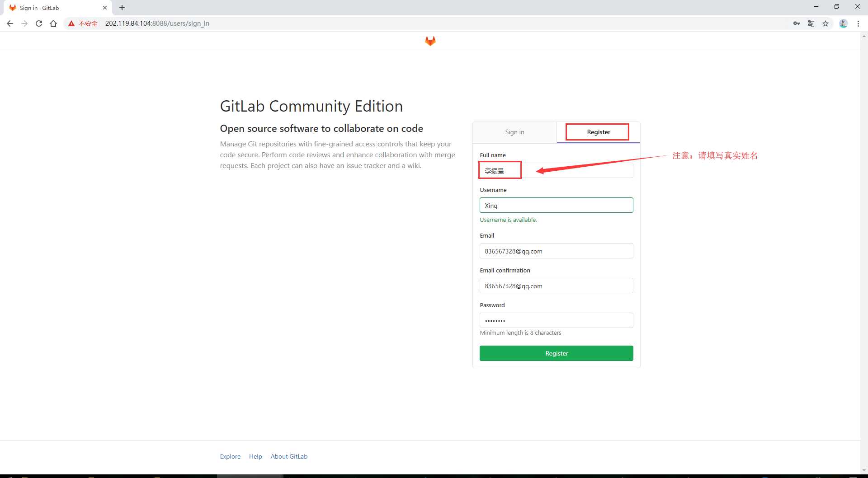
Task: Open the Explore footer link
Action: [x=230, y=456]
